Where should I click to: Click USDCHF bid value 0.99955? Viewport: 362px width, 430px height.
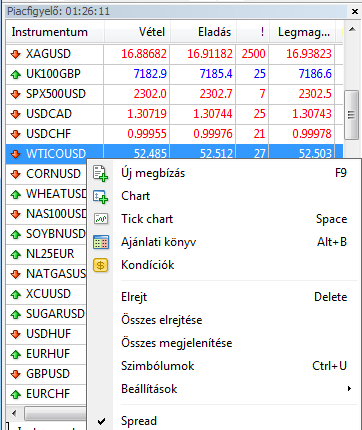(147, 134)
